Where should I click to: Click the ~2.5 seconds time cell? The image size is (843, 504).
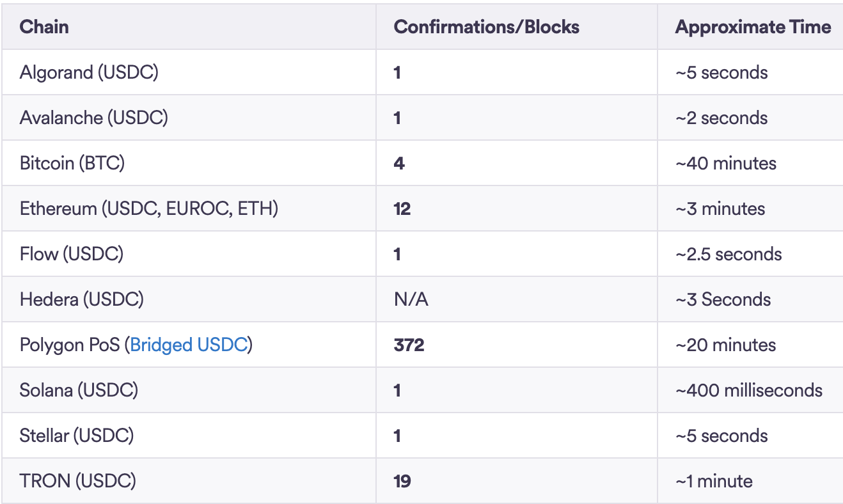coord(728,254)
